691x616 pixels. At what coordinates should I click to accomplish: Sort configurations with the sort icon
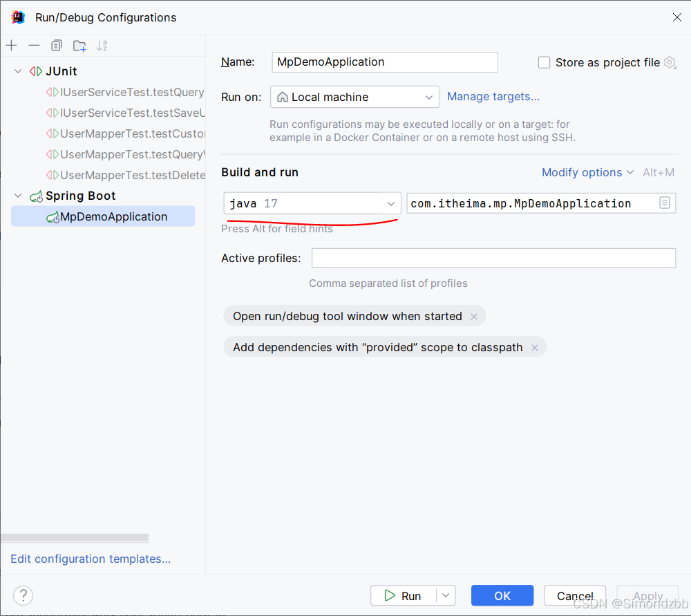[102, 45]
